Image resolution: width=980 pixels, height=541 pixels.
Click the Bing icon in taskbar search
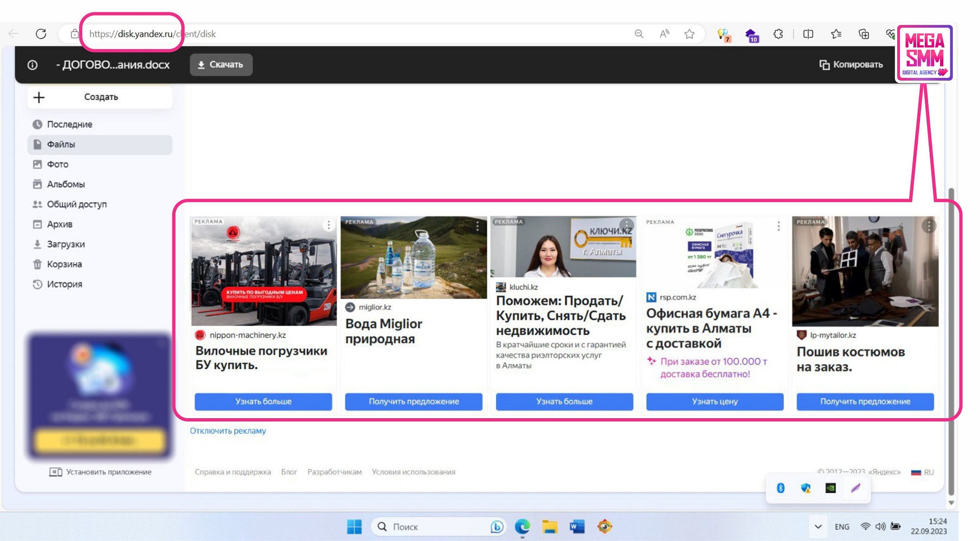click(x=496, y=527)
